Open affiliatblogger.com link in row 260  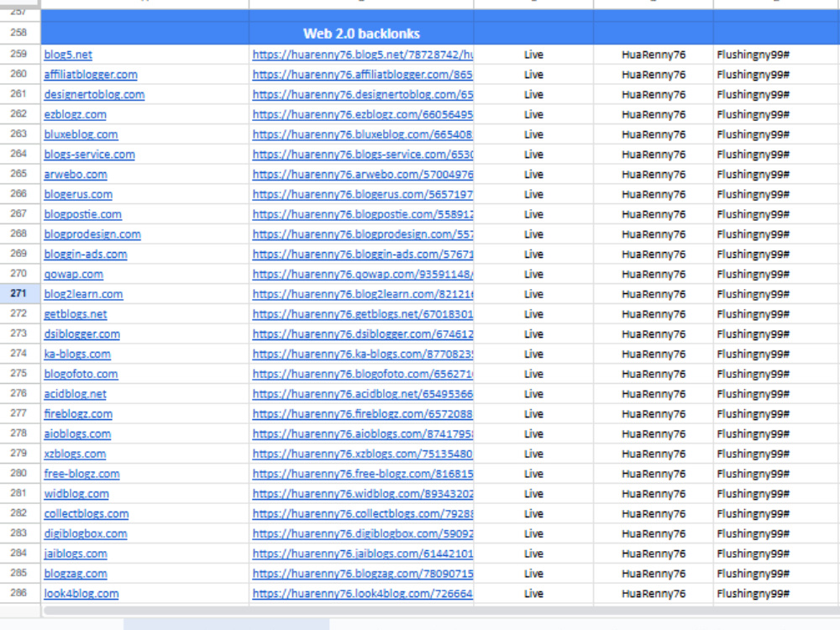pos(91,75)
